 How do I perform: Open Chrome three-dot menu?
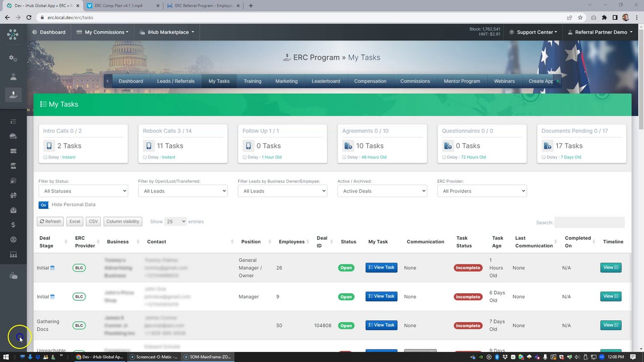[636, 17]
